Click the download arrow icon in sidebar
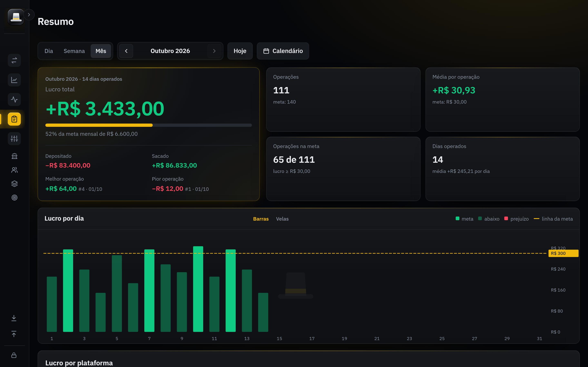 tap(14, 318)
